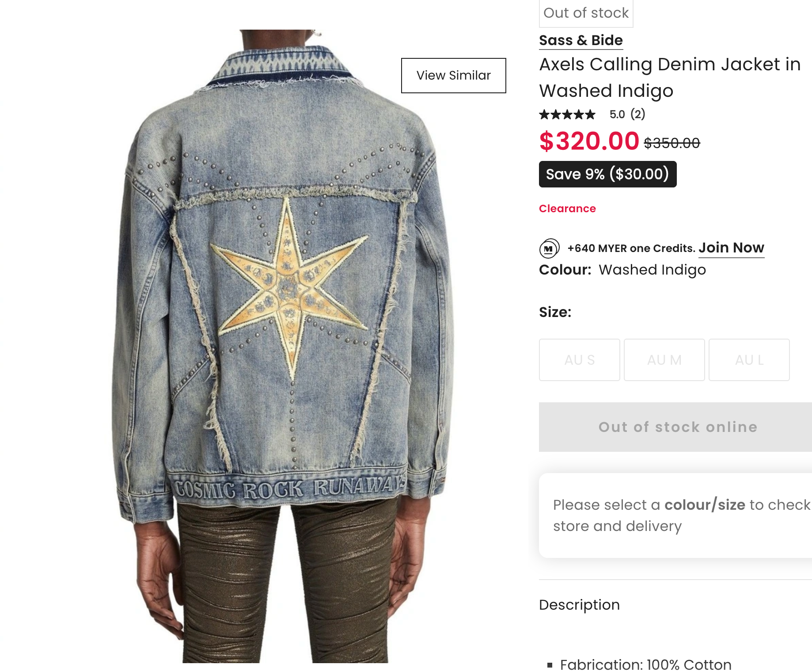Open the review count (2) beside rating
812x672 pixels.
(x=637, y=115)
